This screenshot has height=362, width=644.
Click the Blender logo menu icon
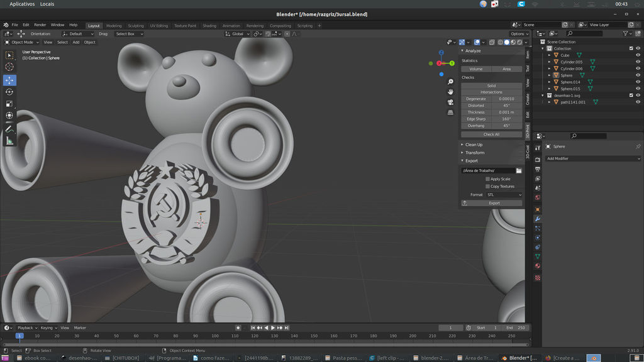tap(6, 25)
